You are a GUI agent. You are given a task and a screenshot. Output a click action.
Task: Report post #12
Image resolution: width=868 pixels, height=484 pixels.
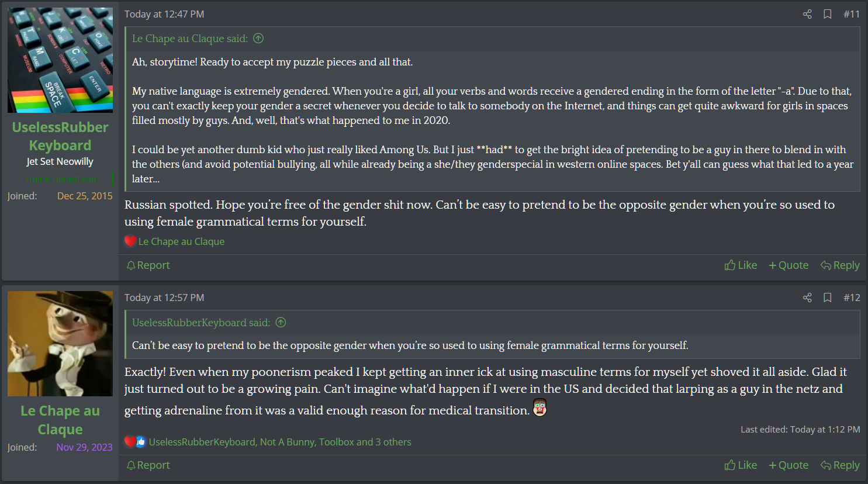pos(148,465)
